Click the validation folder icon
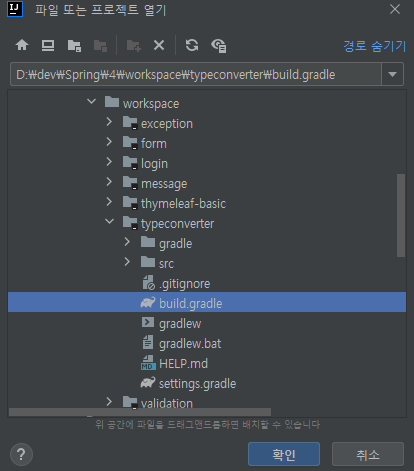The width and height of the screenshot is (414, 471). [130, 403]
